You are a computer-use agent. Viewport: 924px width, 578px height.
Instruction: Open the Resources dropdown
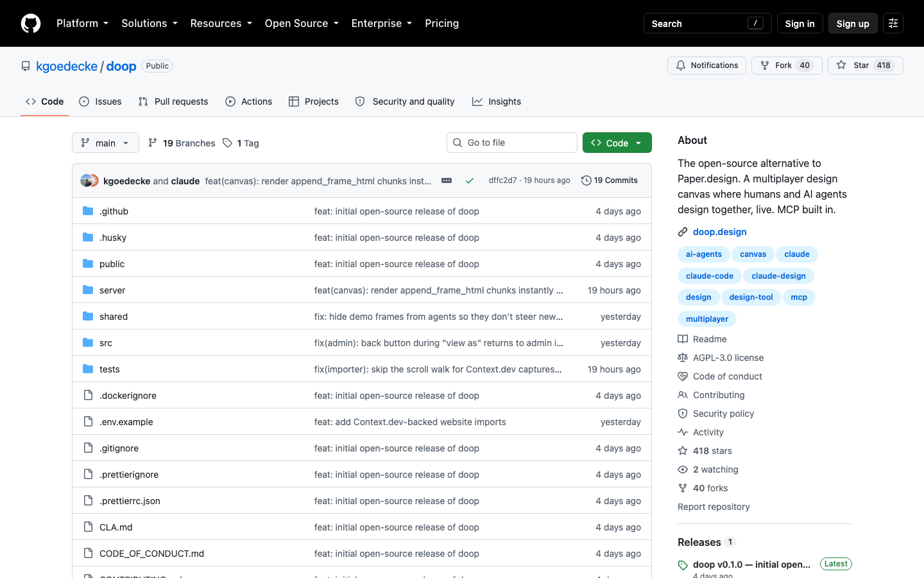tap(221, 23)
